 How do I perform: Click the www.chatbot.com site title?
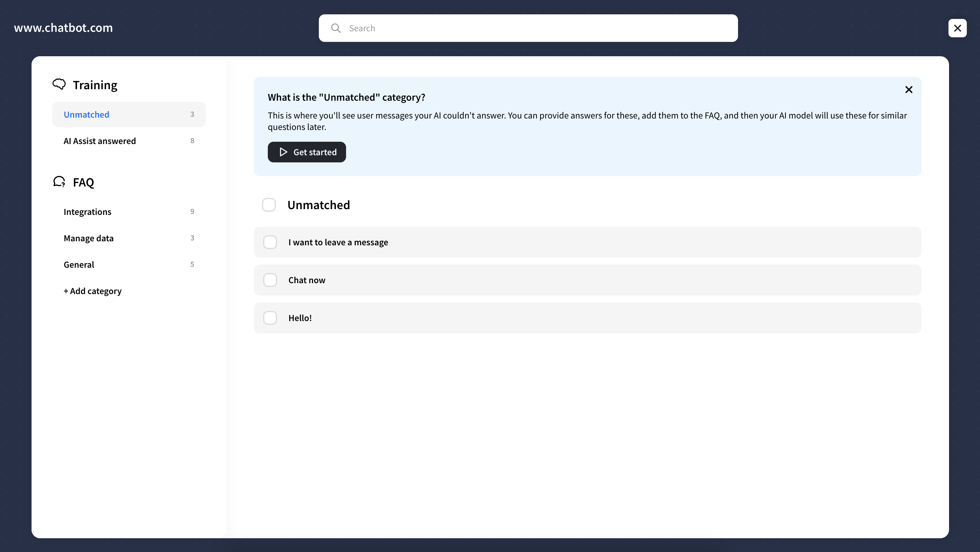64,28
